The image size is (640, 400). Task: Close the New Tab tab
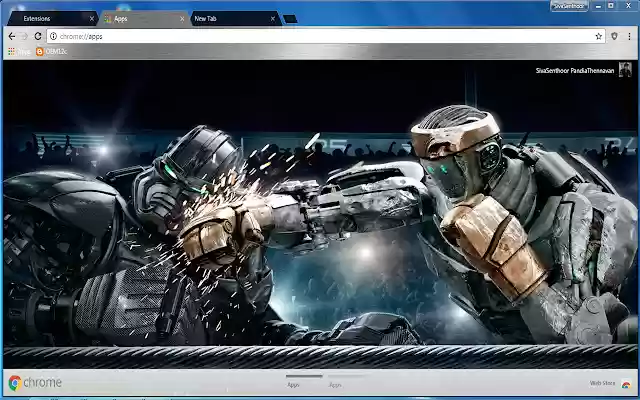pyautogui.click(x=273, y=19)
